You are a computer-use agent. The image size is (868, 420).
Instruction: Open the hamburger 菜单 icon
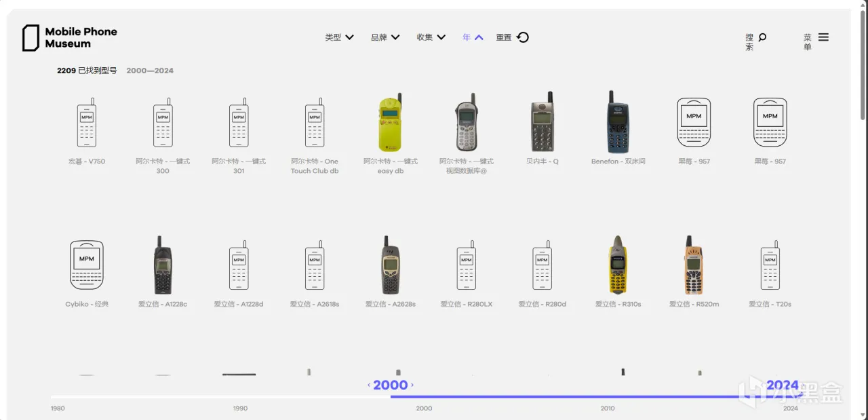[x=823, y=37]
